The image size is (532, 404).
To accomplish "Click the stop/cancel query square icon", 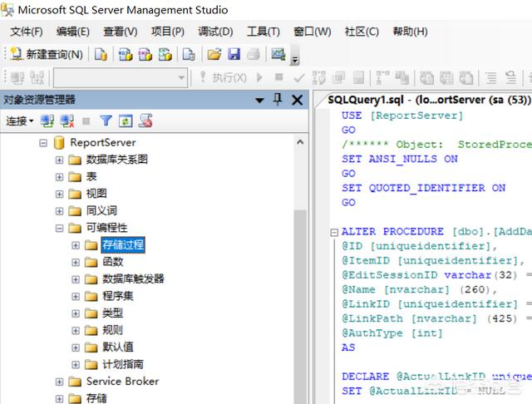I will click(x=279, y=77).
